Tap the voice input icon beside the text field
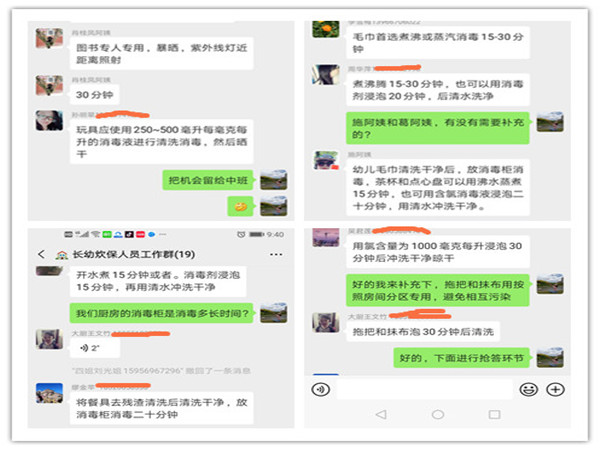 pyautogui.click(x=321, y=390)
